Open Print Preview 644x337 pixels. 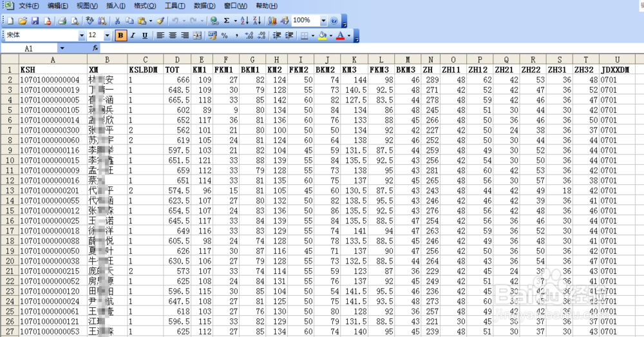point(75,21)
